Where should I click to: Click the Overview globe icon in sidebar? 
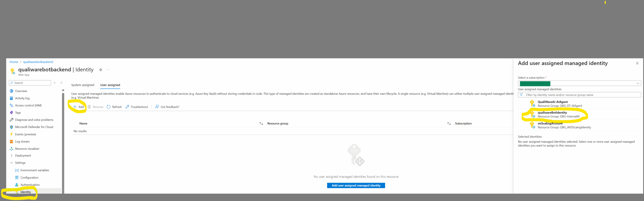pyautogui.click(x=12, y=91)
